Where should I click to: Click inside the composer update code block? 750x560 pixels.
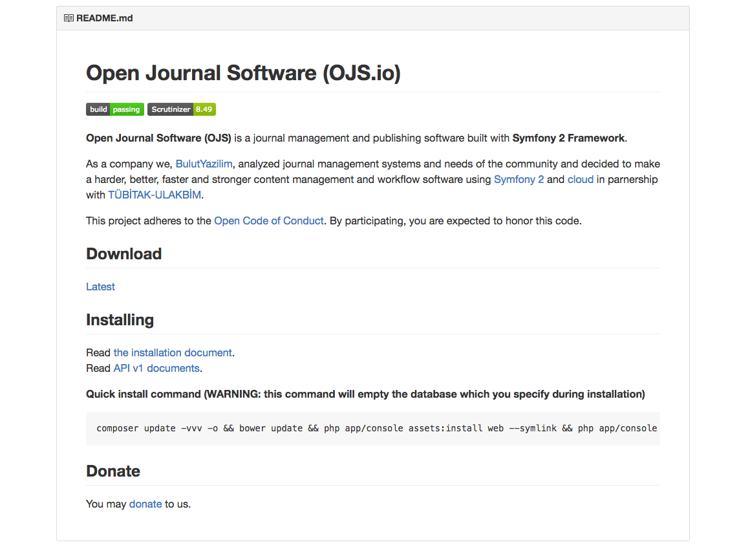pos(372,428)
